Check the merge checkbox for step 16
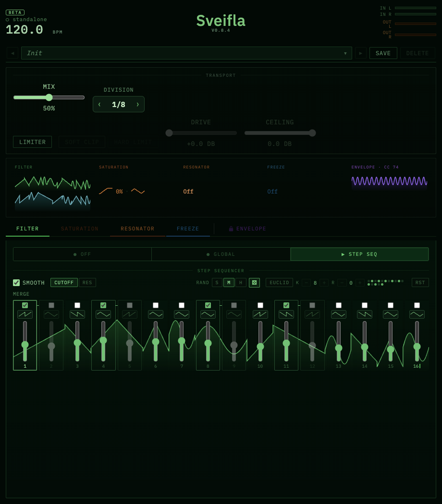Viewport: 442px width, 504px height. click(x=417, y=305)
